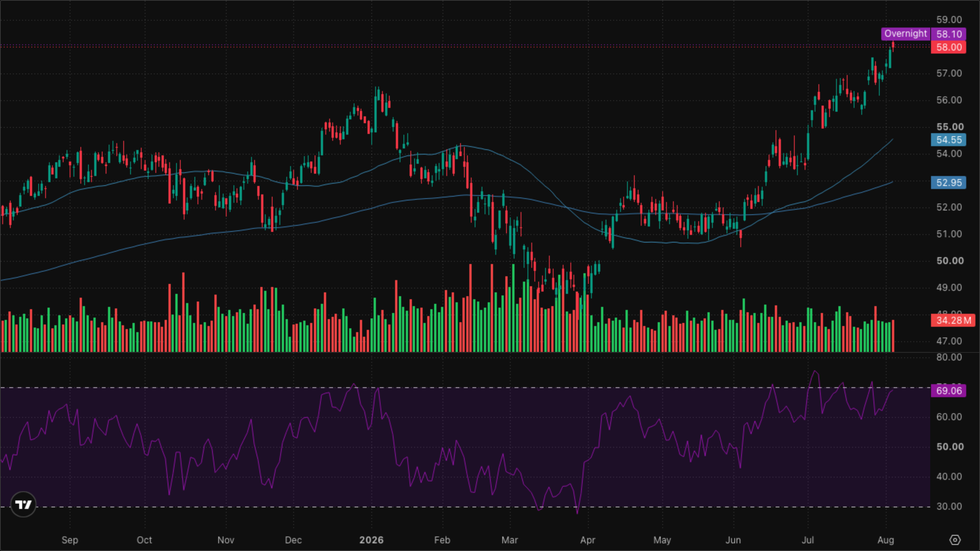Click the 60.00 RSI axis label
Image resolution: width=980 pixels, height=551 pixels.
click(949, 417)
